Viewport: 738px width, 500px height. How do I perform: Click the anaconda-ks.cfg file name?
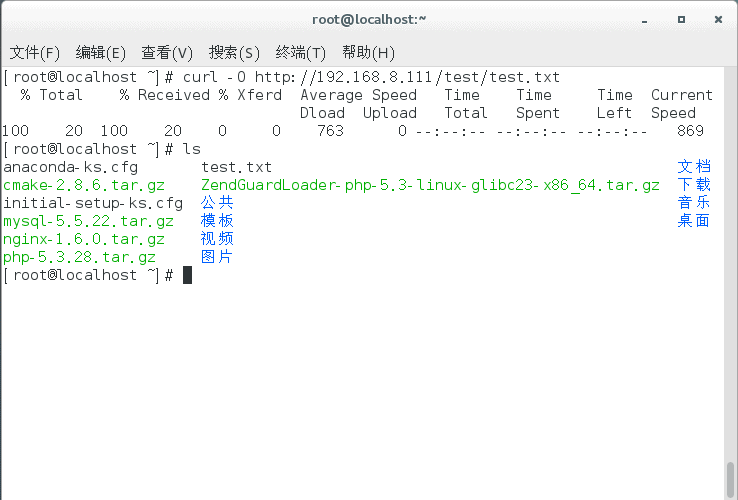71,167
